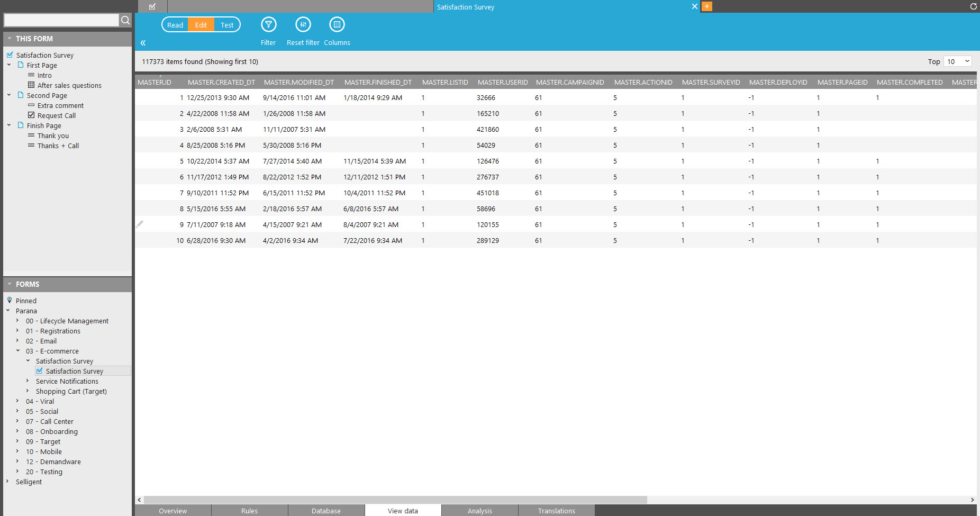Select Request Call in form tree
The height and width of the screenshot is (516, 980).
click(56, 115)
